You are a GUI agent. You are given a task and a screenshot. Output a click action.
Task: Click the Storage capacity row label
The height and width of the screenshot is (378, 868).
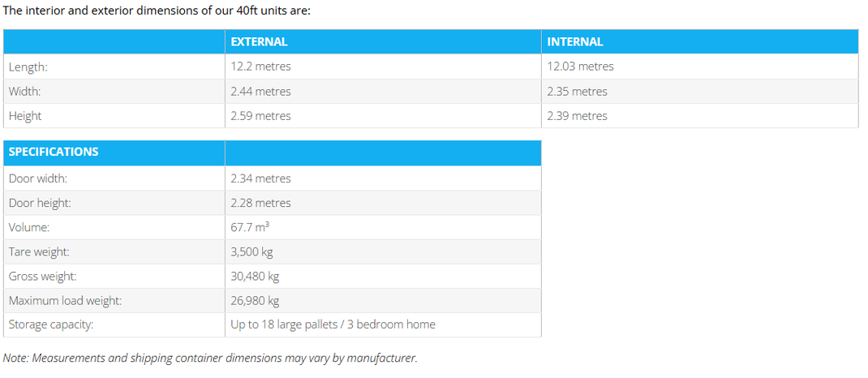tap(51, 325)
